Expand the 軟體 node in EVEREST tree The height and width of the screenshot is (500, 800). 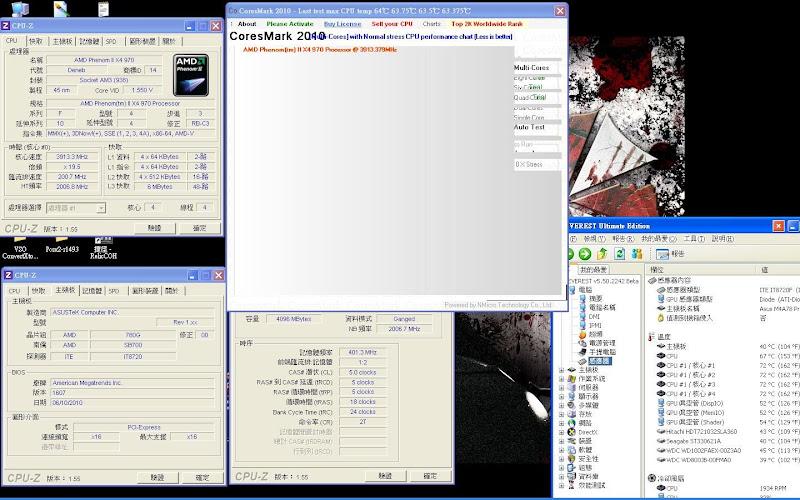pyautogui.click(x=562, y=450)
